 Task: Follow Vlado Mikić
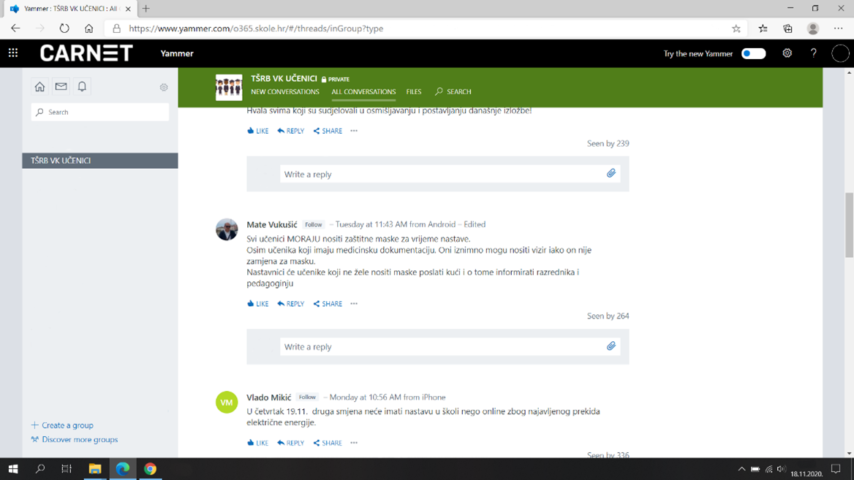pos(307,397)
